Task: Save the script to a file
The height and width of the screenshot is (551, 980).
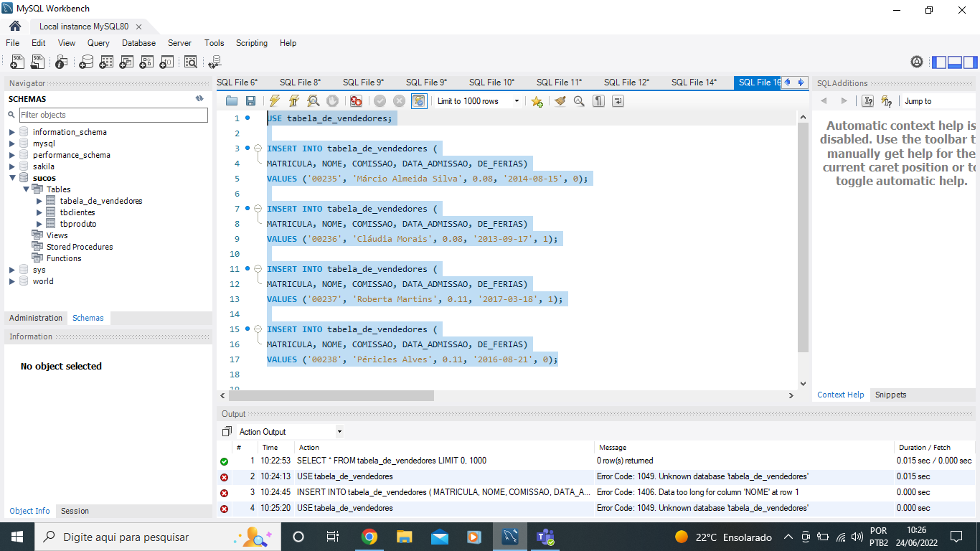Action: 250,101
